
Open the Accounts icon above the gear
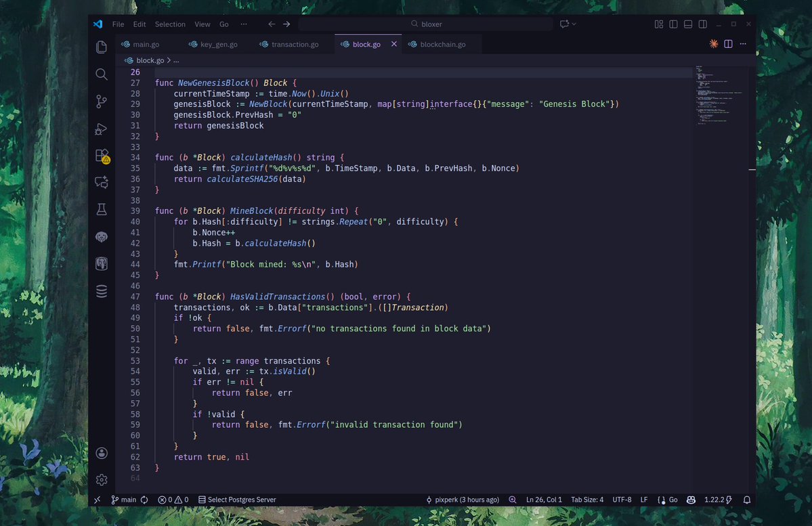tap(102, 453)
